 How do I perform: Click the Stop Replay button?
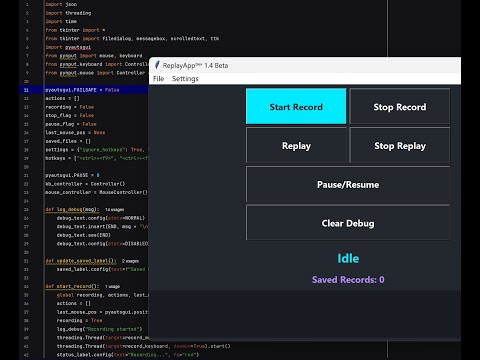(400, 145)
